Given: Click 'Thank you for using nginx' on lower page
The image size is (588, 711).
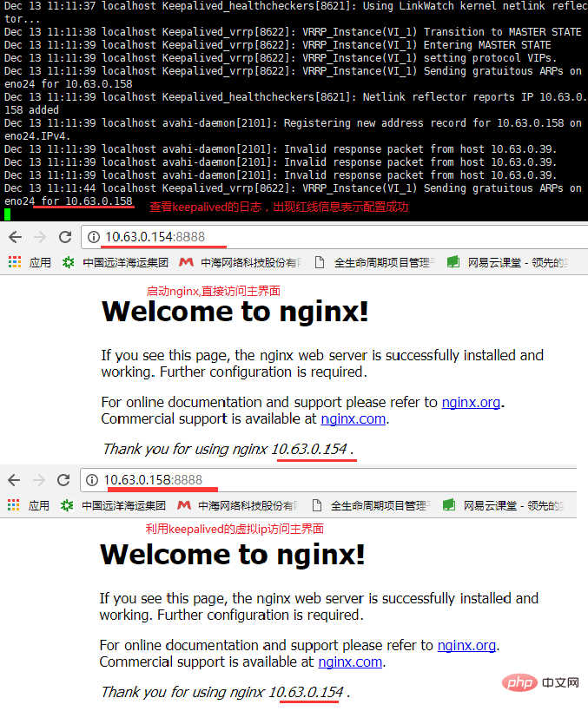Looking at the screenshot, I should click(x=182, y=692).
